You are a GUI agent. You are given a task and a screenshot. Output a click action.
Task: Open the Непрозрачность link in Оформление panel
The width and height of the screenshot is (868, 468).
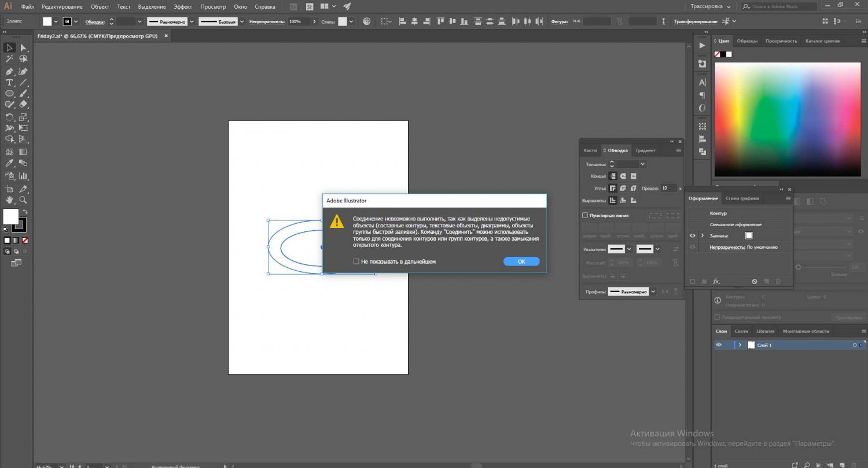click(x=727, y=247)
